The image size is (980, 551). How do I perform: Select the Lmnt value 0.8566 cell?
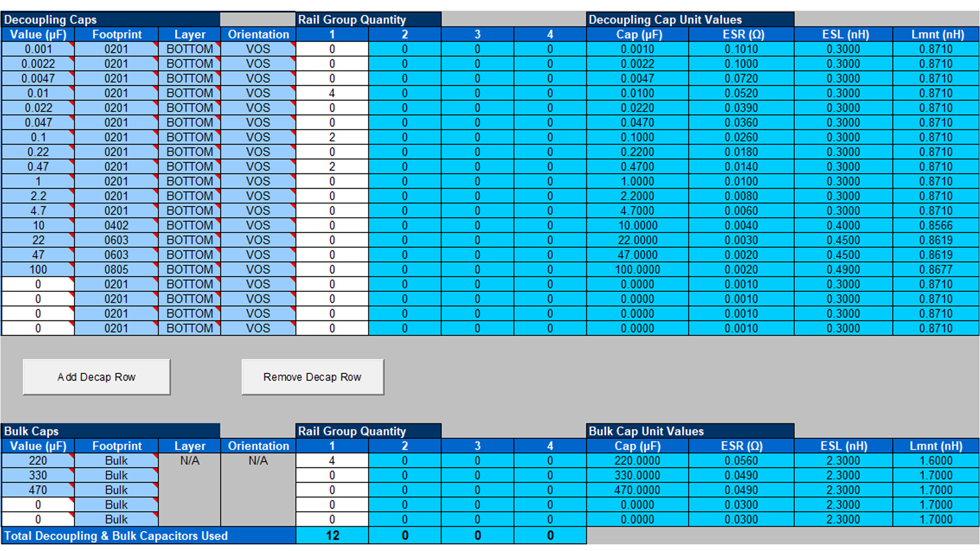[936, 226]
